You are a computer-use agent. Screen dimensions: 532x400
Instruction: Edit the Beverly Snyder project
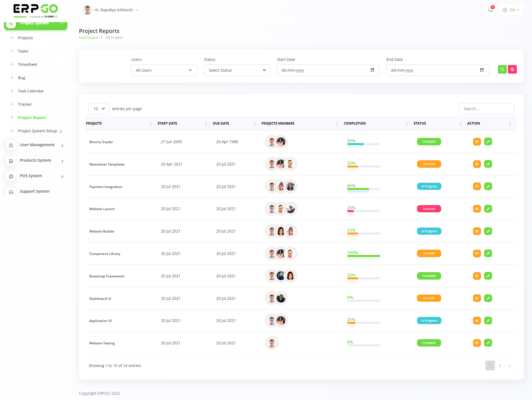pos(488,142)
